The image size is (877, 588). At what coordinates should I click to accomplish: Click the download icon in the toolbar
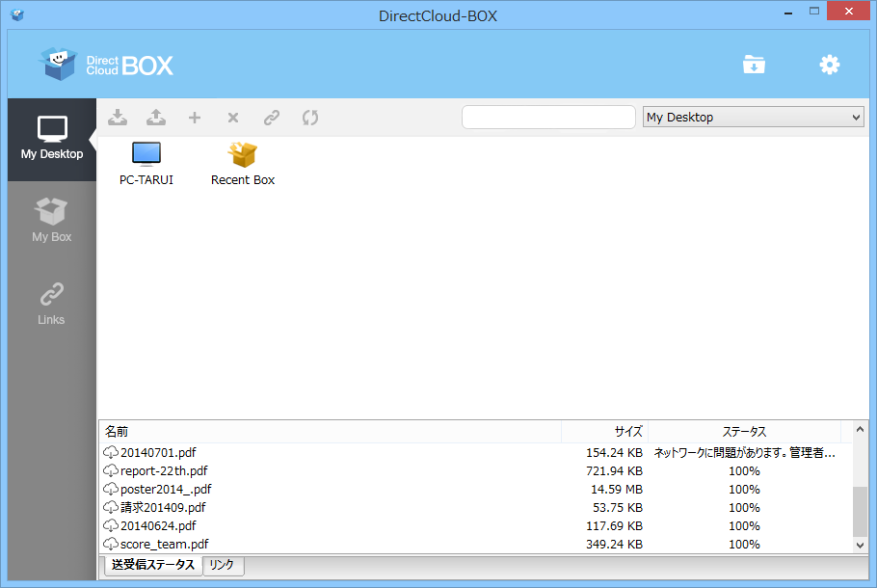(118, 117)
